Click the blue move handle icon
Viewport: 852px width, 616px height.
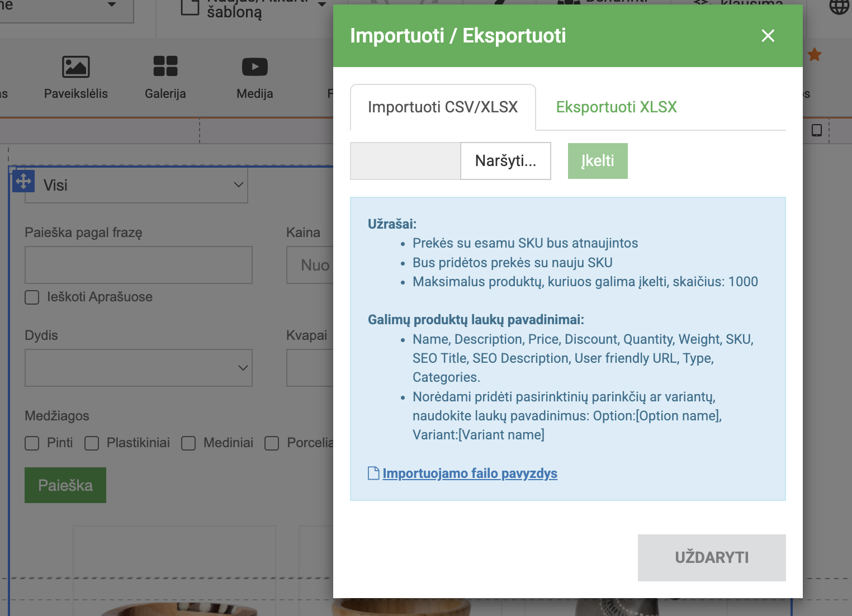23,181
